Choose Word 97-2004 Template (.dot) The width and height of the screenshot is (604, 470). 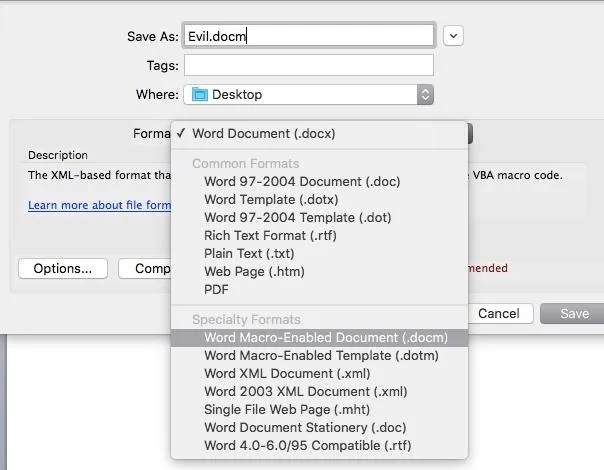319,218
